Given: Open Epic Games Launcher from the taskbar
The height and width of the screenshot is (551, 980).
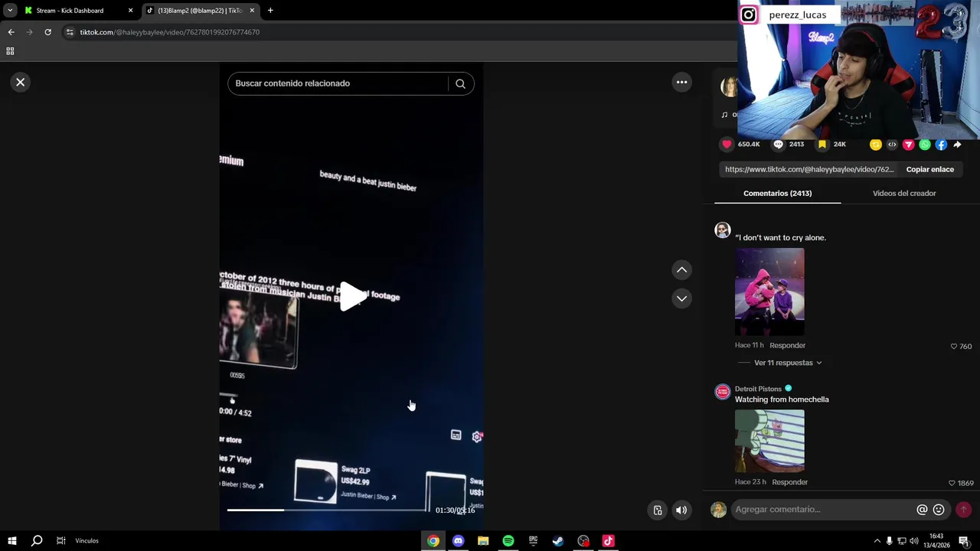Looking at the screenshot, I should point(533,541).
